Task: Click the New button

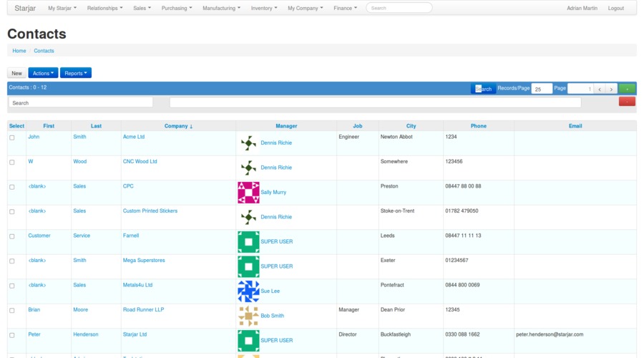Action: (x=16, y=73)
